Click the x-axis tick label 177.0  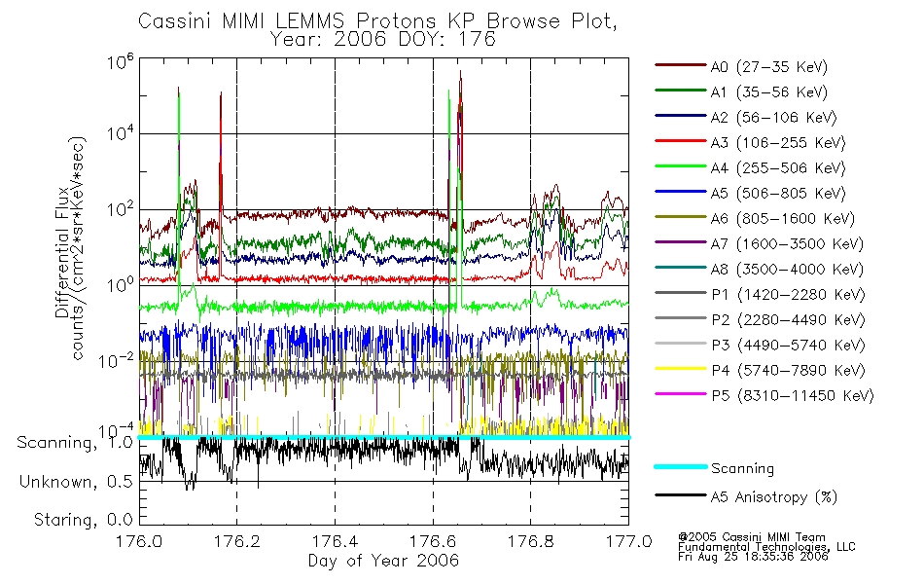628,541
